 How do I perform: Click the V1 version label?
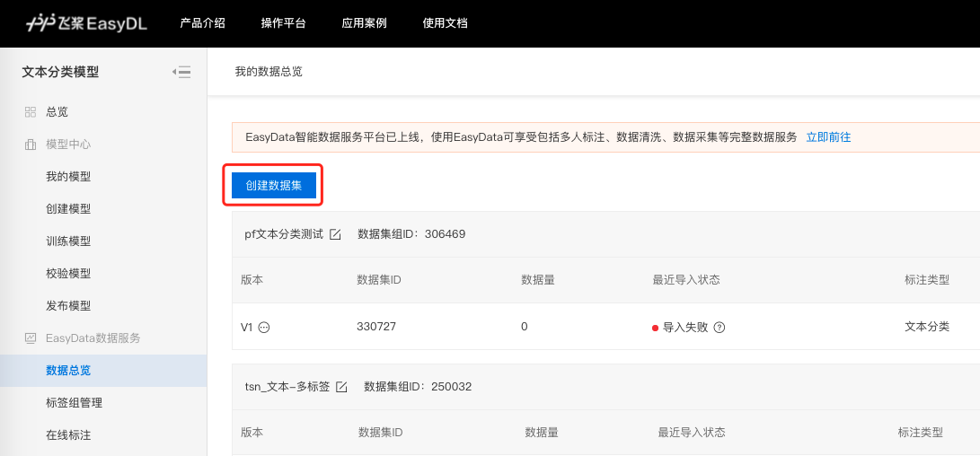tap(247, 327)
